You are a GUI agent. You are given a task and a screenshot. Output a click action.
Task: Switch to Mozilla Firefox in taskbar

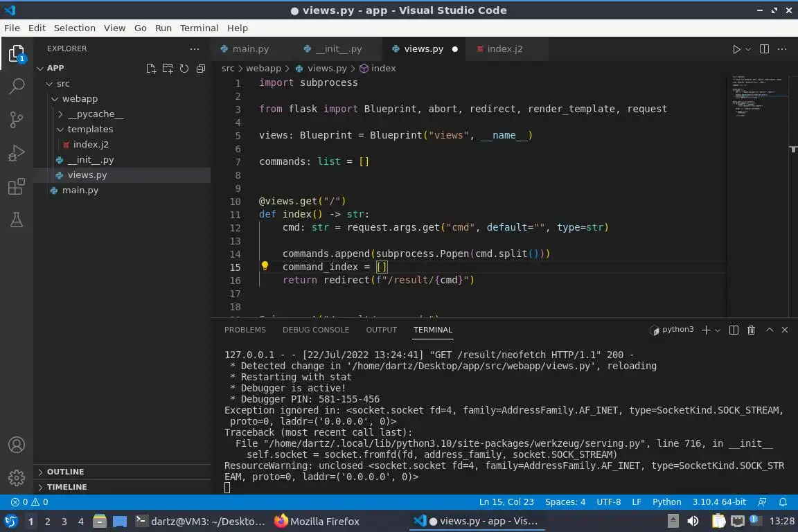coord(317,522)
